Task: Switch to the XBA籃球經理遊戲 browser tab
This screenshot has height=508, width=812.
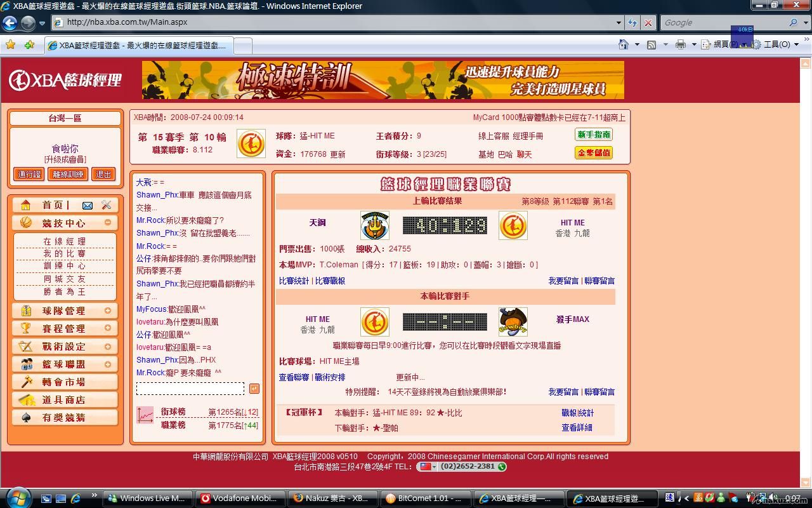Action: tap(138, 46)
